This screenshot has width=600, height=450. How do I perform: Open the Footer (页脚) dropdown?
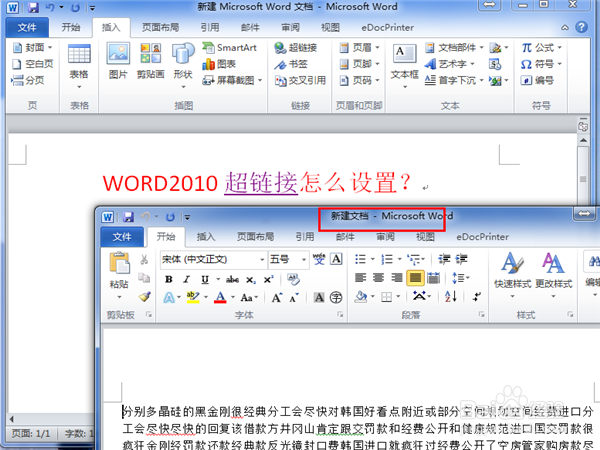click(360, 64)
